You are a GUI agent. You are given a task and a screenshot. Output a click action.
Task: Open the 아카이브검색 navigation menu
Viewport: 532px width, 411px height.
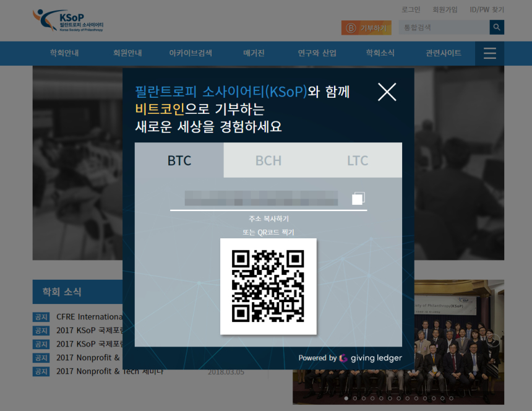[190, 53]
